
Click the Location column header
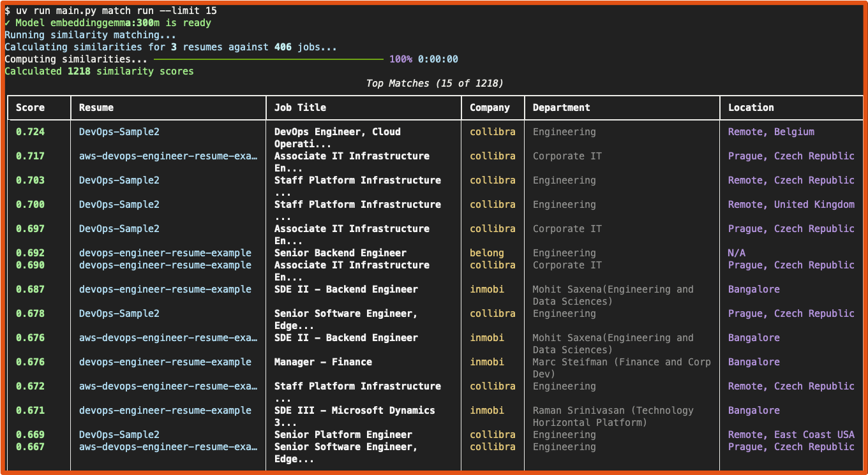tap(751, 108)
